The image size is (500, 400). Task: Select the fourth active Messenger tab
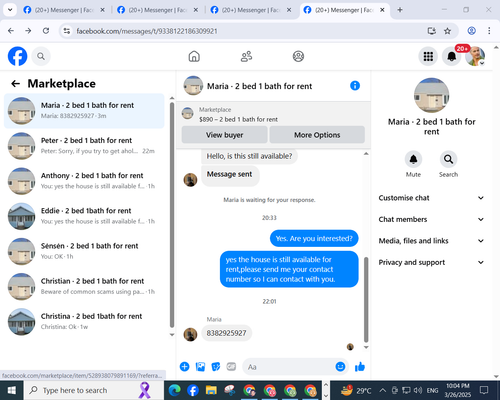coord(345,10)
